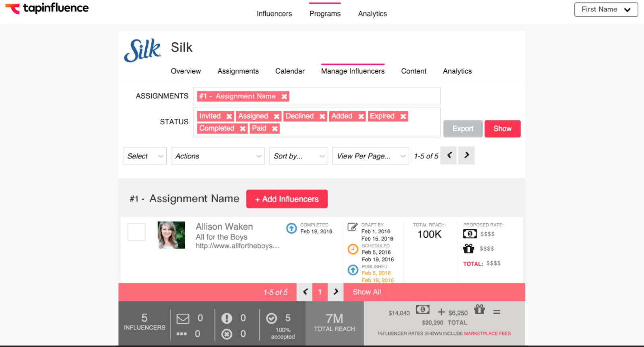Screen dimensions: 644x347
Task: Open the View Per Page dropdown
Action: (370, 156)
